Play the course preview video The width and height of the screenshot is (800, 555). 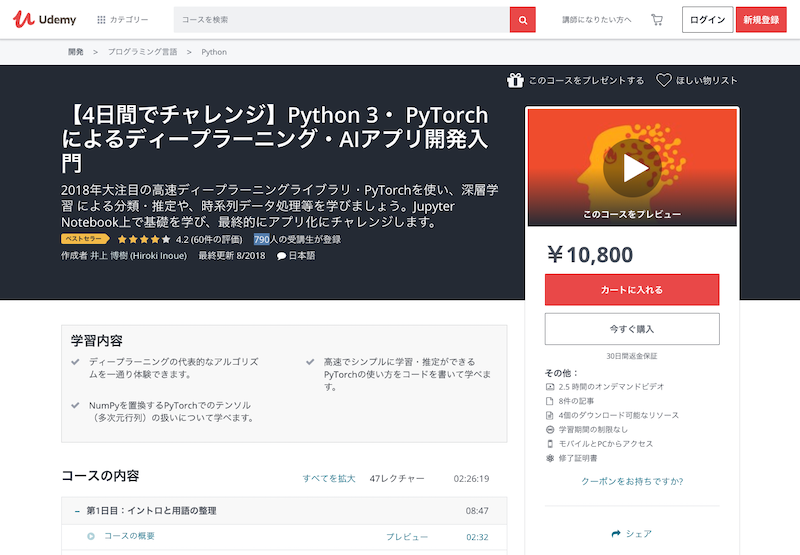pos(632,168)
